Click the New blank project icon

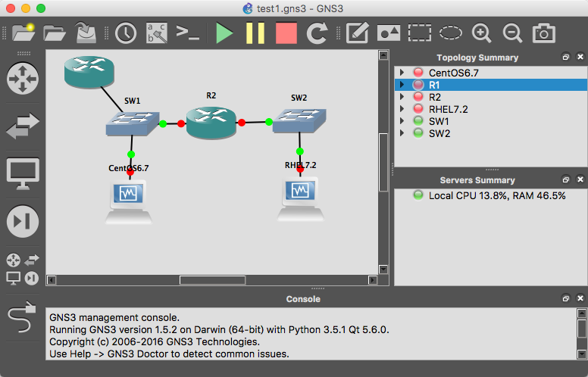pyautogui.click(x=23, y=33)
